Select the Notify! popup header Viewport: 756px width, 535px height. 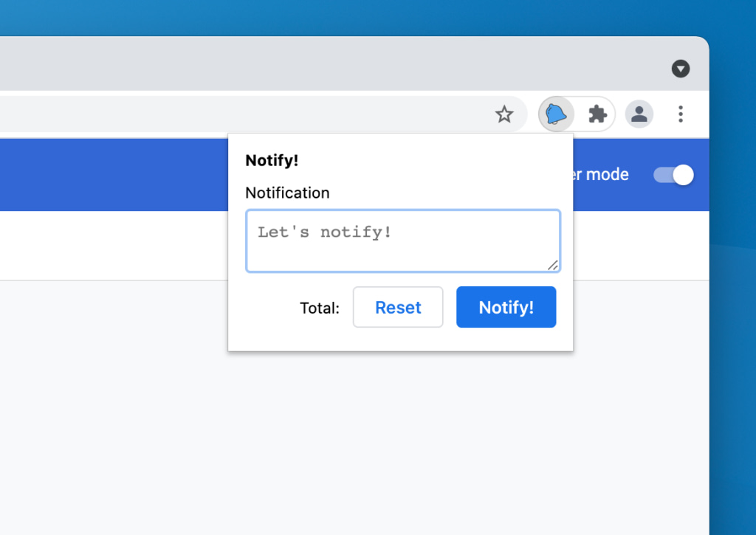click(272, 160)
